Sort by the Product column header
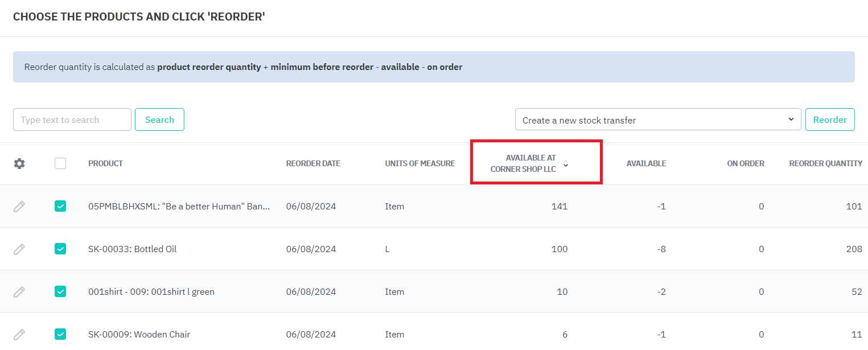868x350 pixels. (x=105, y=164)
